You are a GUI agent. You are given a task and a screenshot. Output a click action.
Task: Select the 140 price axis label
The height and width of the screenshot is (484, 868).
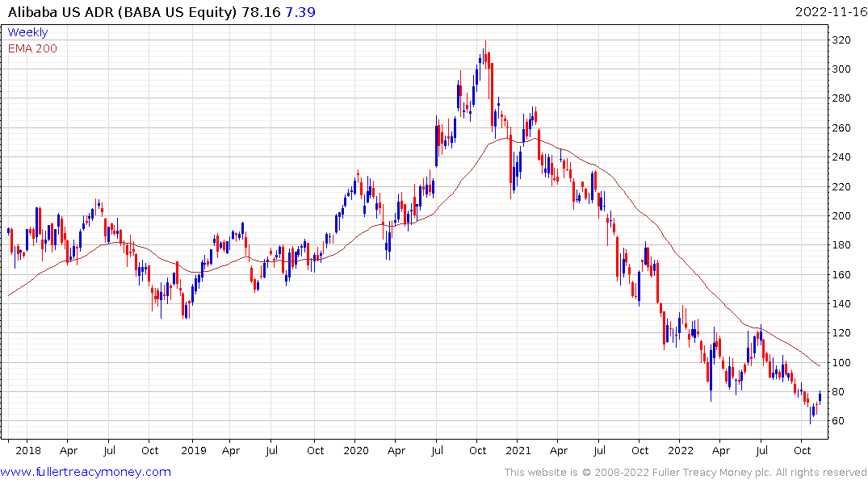click(x=841, y=303)
